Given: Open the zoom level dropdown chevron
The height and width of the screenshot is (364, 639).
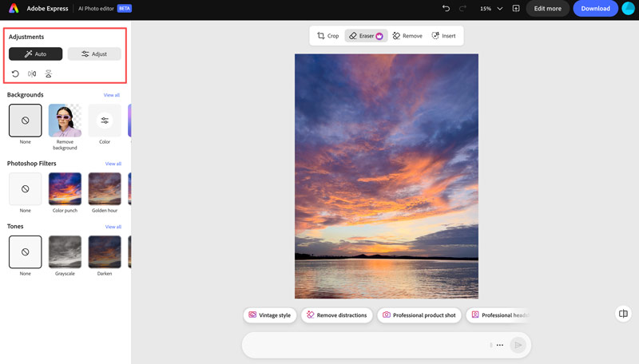Looking at the screenshot, I should (500, 9).
